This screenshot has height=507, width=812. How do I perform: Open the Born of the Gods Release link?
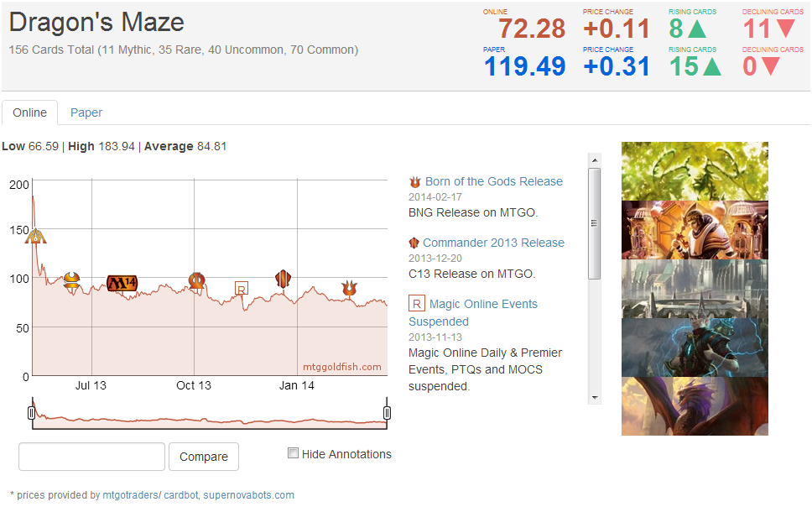coord(494,181)
